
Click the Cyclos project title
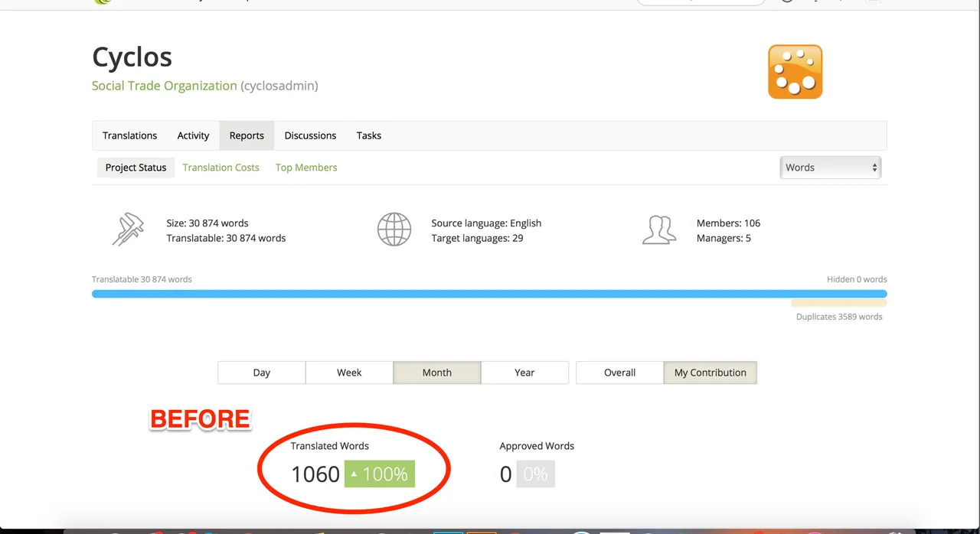point(132,57)
